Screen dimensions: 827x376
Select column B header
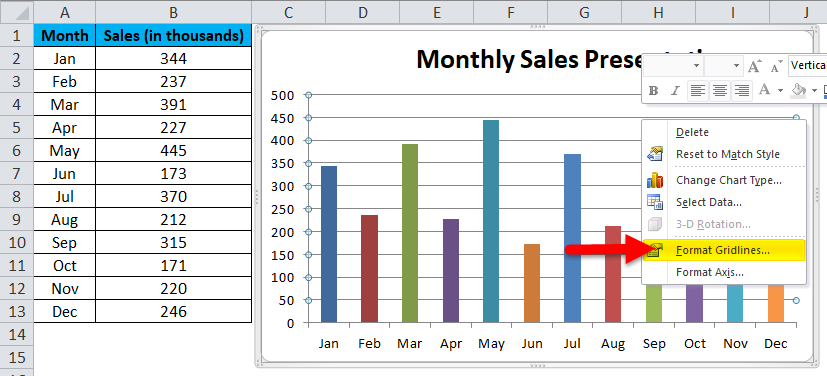click(174, 12)
